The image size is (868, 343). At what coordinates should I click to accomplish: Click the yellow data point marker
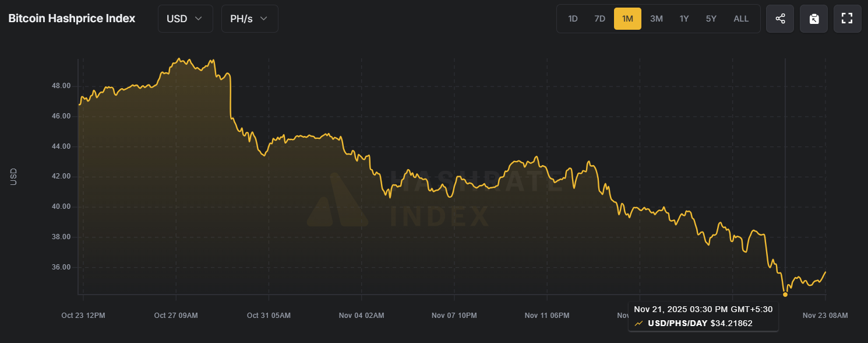785,295
